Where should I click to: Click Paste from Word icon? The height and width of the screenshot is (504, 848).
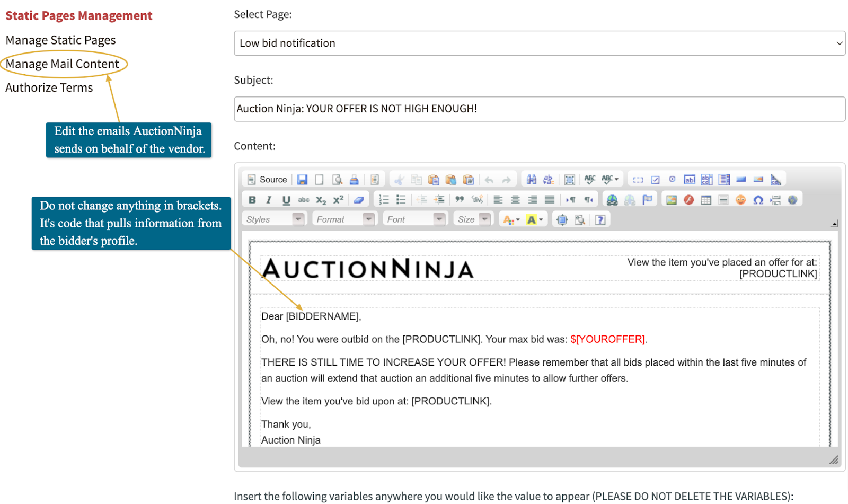pyautogui.click(x=469, y=180)
